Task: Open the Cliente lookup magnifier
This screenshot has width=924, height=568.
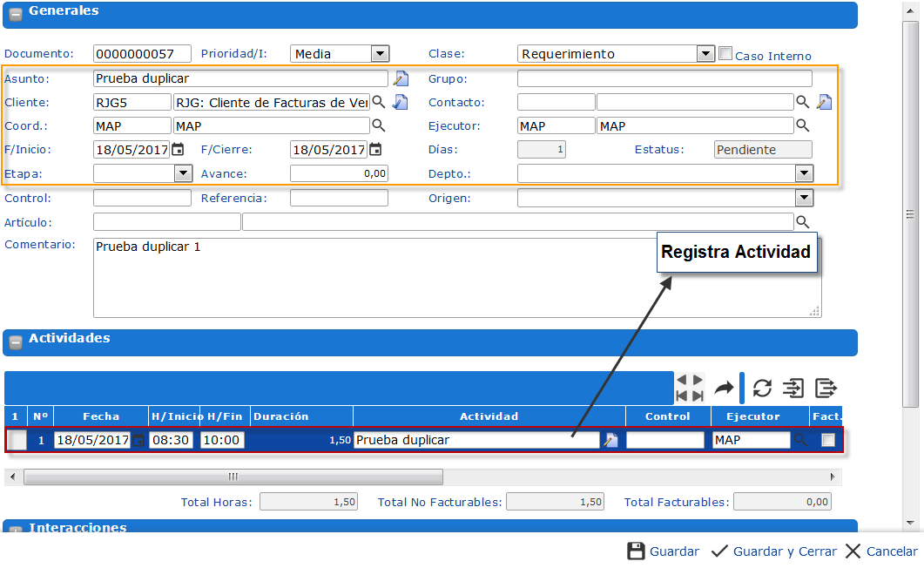Action: (380, 101)
